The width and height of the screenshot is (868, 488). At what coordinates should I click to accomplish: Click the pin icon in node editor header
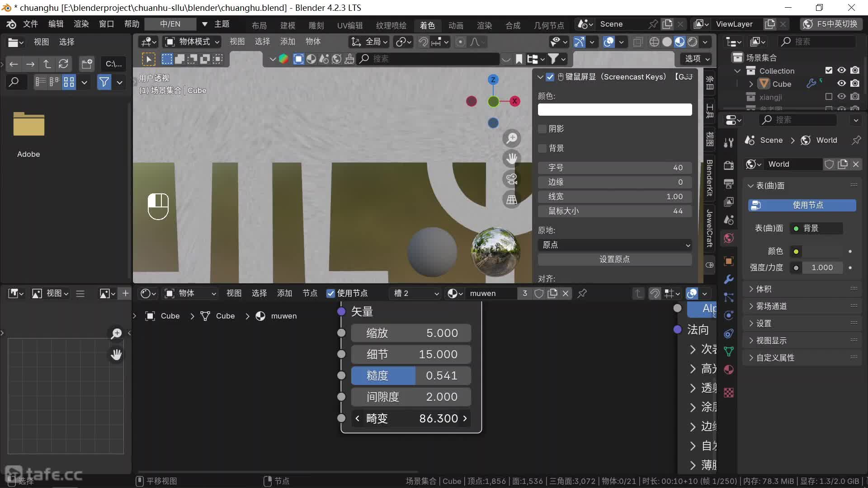(582, 293)
